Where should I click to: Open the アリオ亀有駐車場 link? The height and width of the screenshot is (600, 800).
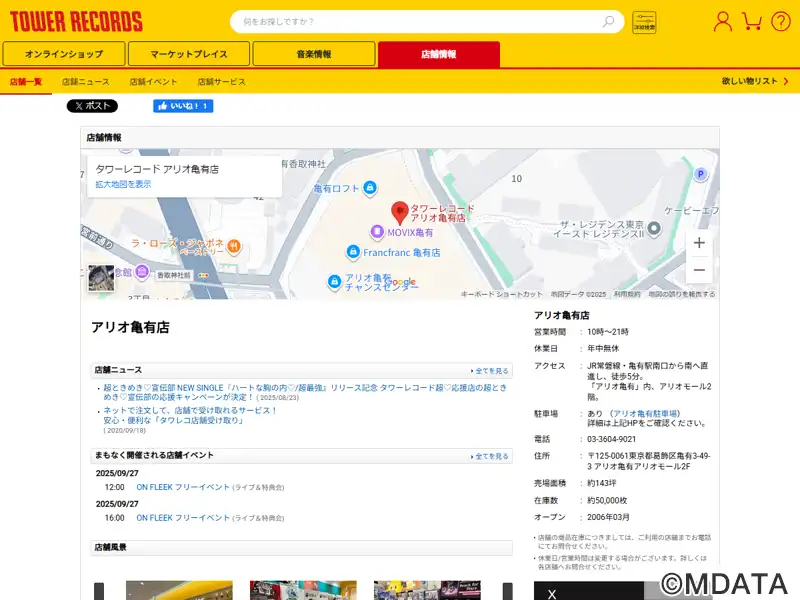(645, 414)
